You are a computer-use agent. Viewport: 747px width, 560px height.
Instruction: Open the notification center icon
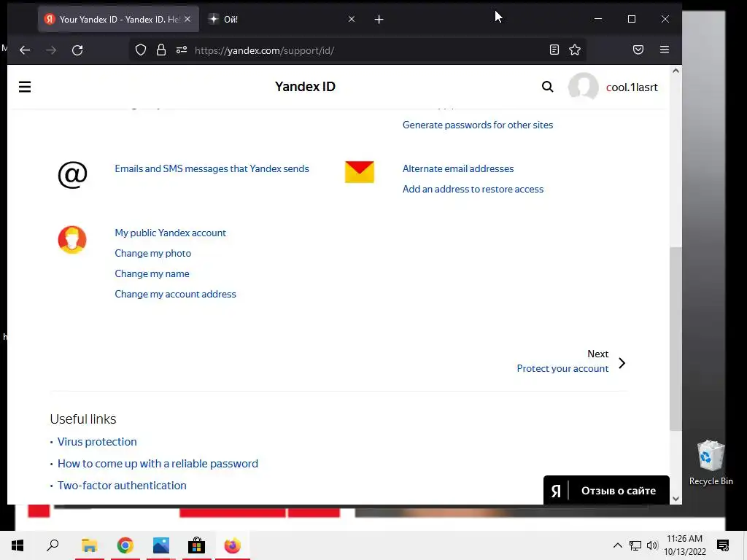[x=723, y=545]
